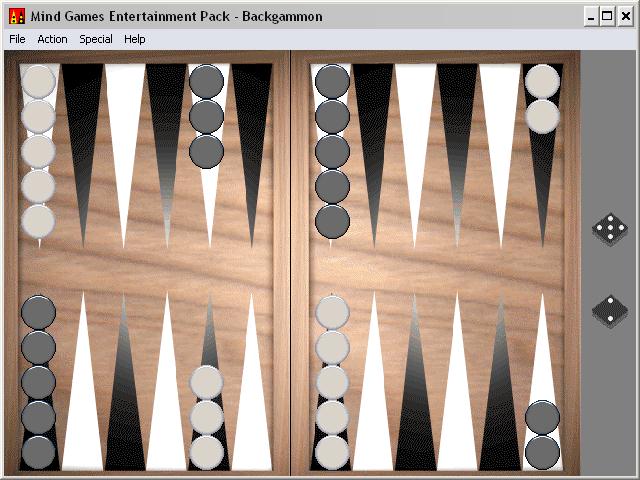Click the Mind Games app icon in title bar

(17, 16)
